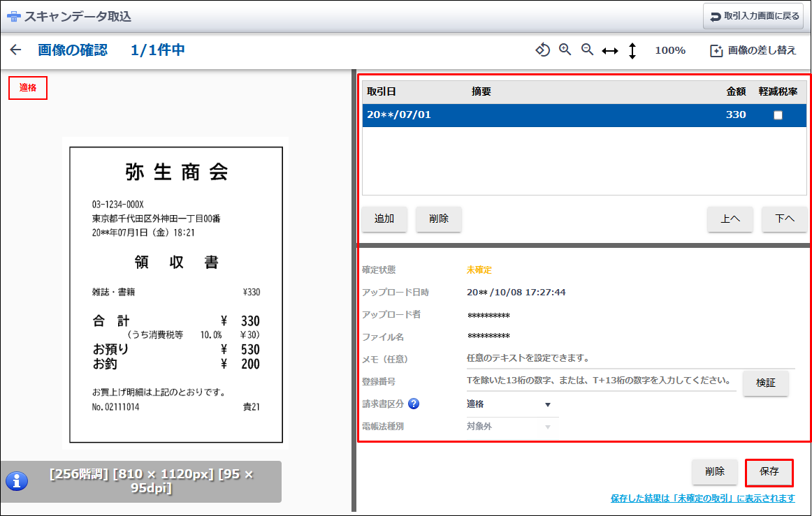
Task: Click the 軽減税率 column header
Action: [x=778, y=91]
